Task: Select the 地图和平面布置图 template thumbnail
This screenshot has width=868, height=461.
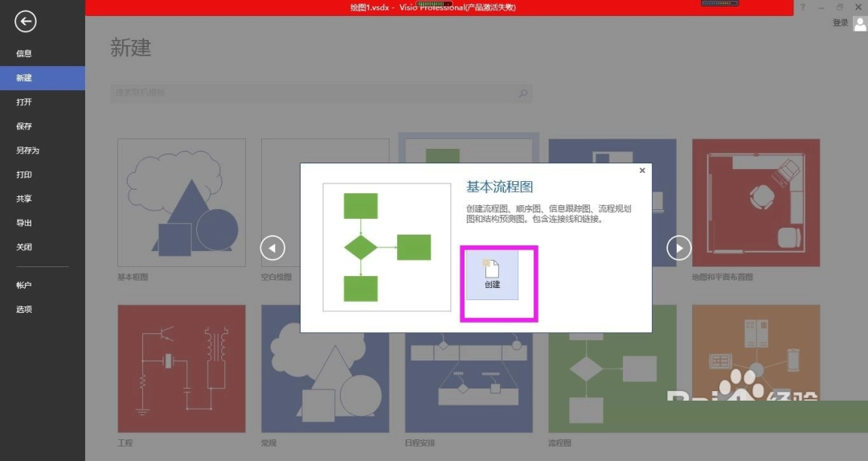Action: (755, 203)
